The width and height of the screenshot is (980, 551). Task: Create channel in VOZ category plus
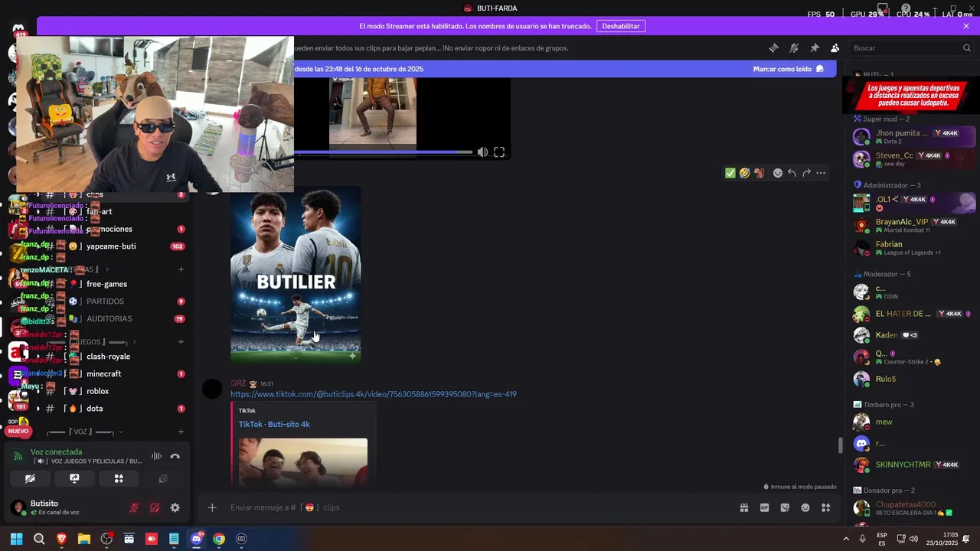click(181, 432)
